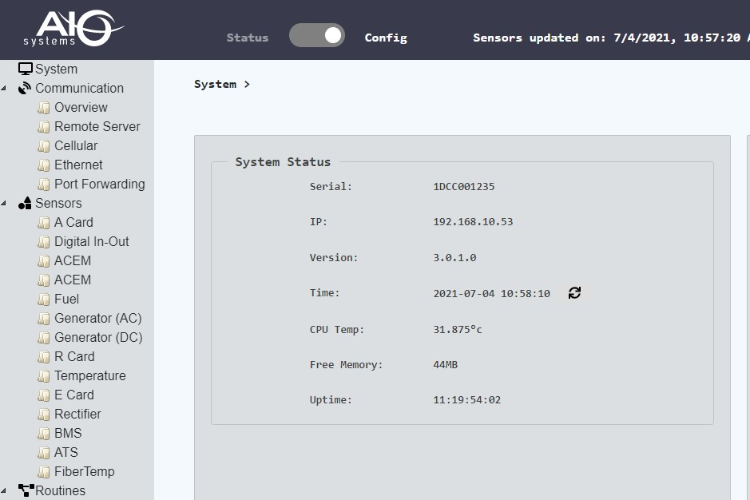Click the folder icon beside Cellular
Viewport: 750px width, 500px height.
[44, 146]
